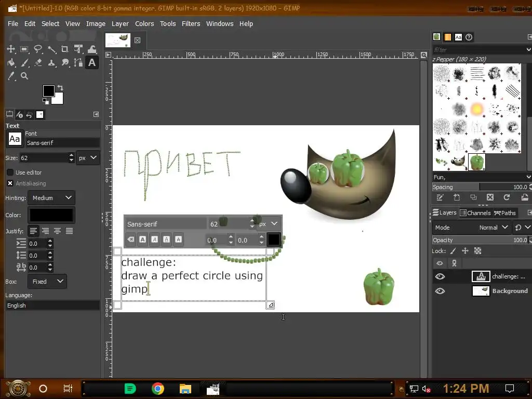Image resolution: width=532 pixels, height=399 pixels.
Task: Click the Font name Sans-serif field
Action: (63, 143)
